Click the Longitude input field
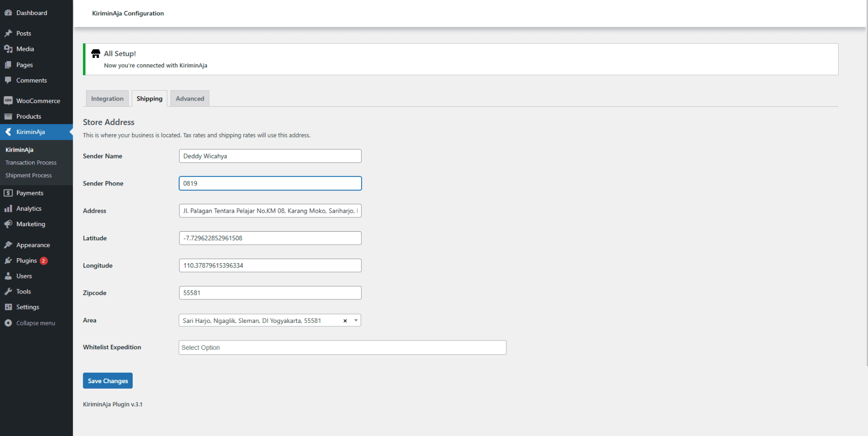The image size is (868, 436). tap(270, 266)
